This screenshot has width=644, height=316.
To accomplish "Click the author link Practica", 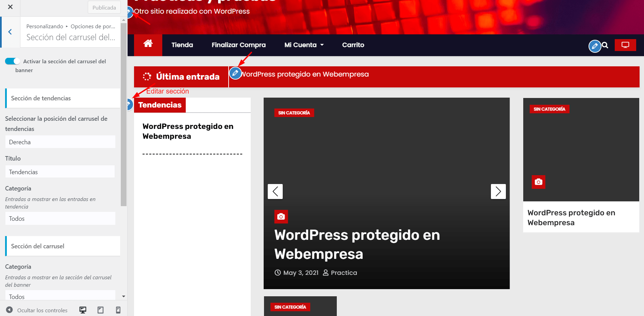I will tap(344, 273).
